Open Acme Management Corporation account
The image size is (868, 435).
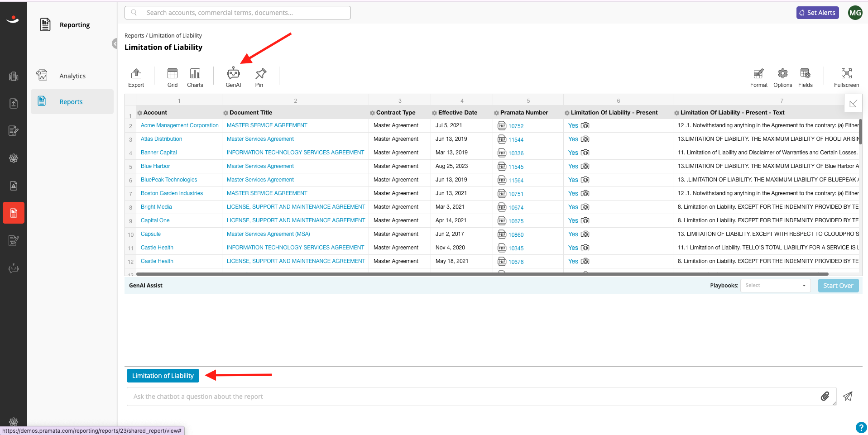pos(179,125)
